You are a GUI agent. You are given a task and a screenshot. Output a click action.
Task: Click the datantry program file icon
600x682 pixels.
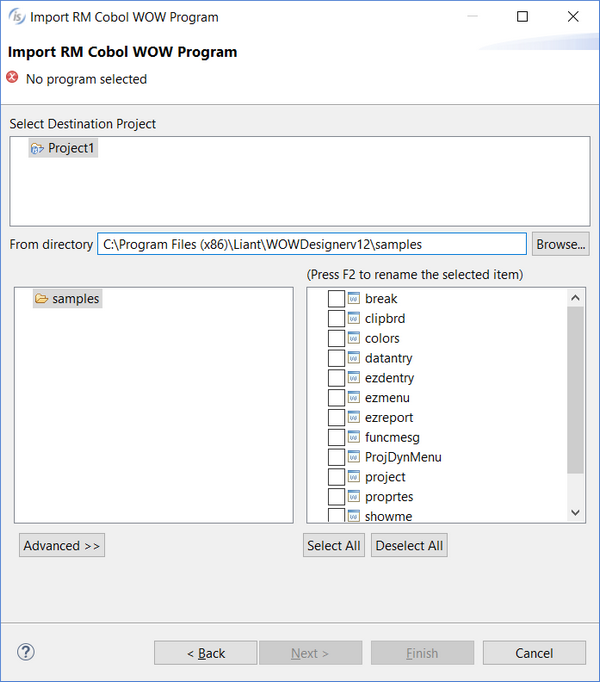[354, 358]
